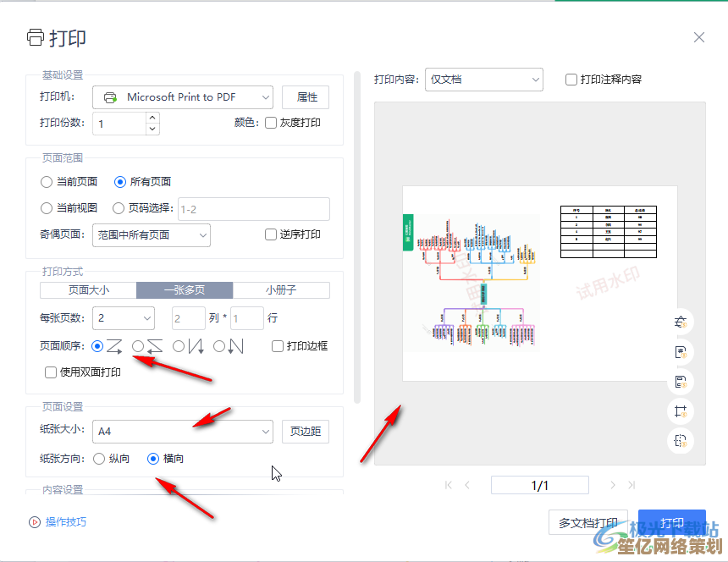Switch to the 页面大小 tab
Viewport: 728px width, 562px height.
pos(88,289)
